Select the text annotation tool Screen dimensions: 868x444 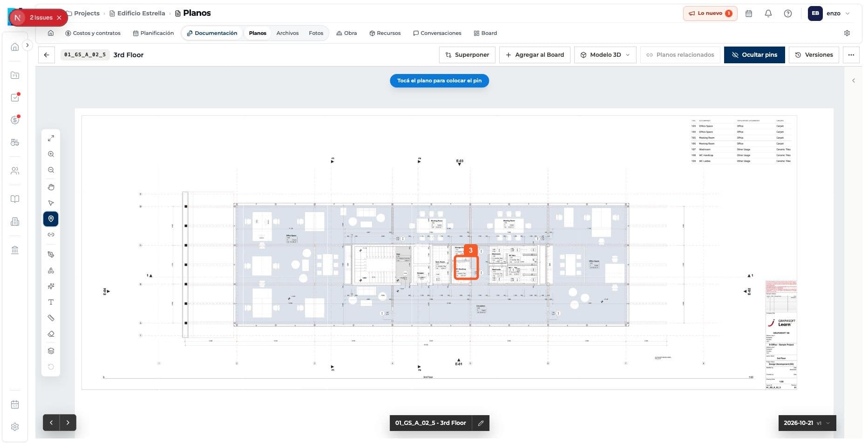tap(51, 302)
